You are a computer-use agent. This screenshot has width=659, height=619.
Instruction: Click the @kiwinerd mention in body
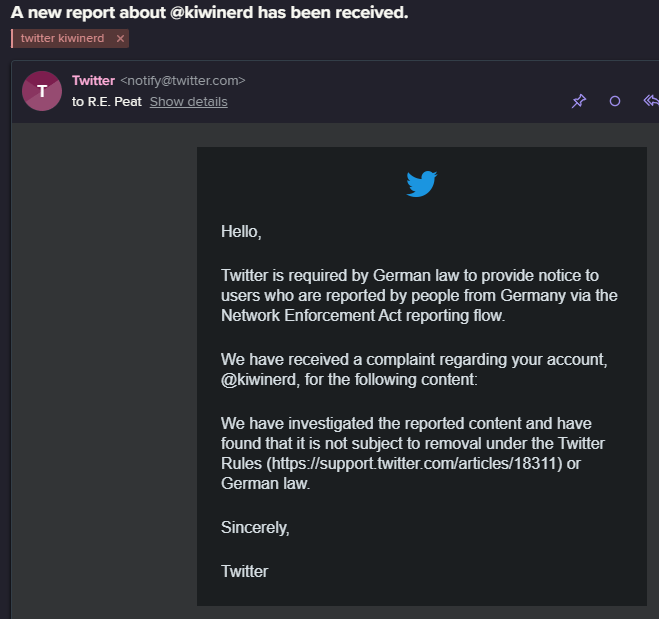point(259,380)
